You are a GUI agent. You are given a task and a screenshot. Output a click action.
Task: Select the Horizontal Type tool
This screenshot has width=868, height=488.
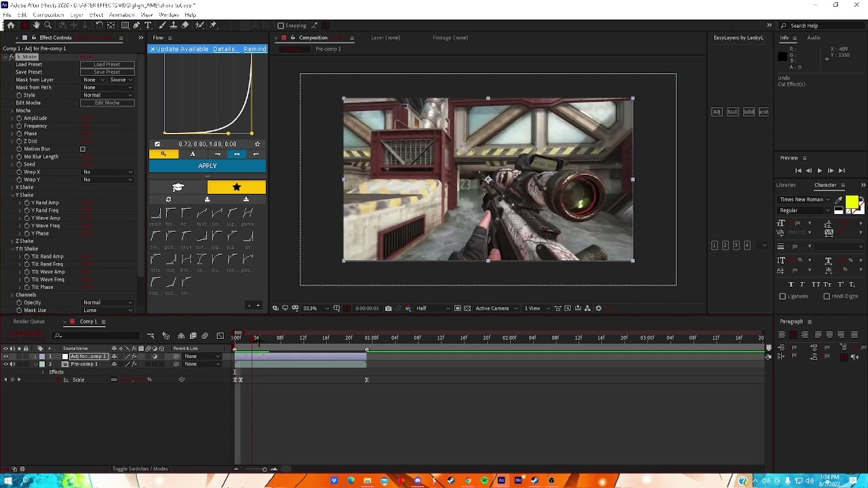pos(148,25)
